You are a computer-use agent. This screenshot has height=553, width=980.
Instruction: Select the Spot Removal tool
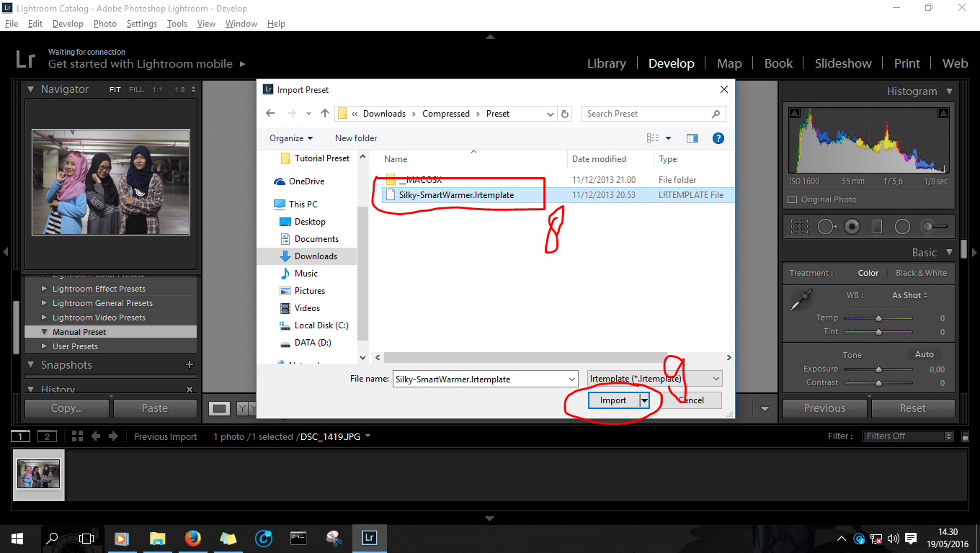pos(827,227)
